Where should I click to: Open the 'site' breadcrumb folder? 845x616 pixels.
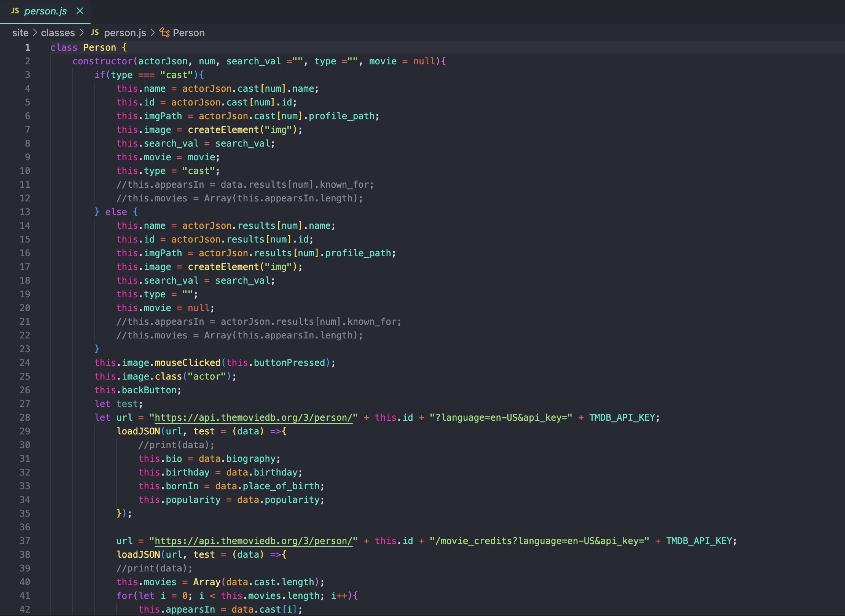coord(20,33)
